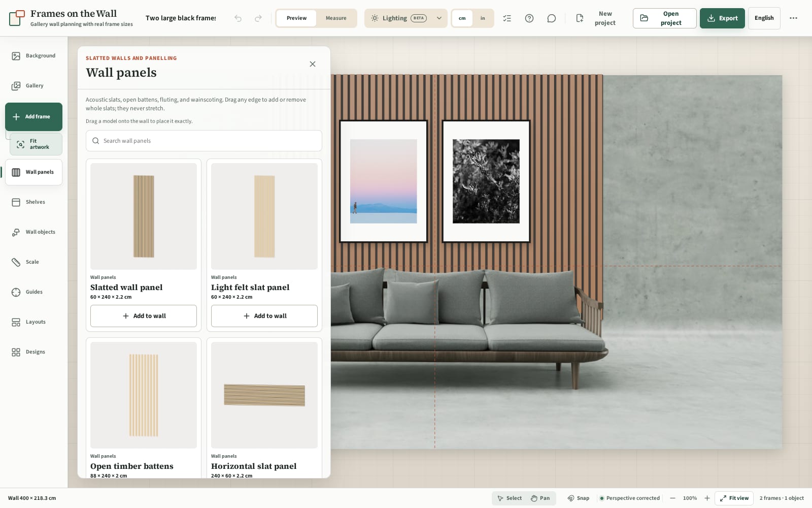Image resolution: width=812 pixels, height=508 pixels.
Task: Edit the project name field
Action: click(x=181, y=18)
